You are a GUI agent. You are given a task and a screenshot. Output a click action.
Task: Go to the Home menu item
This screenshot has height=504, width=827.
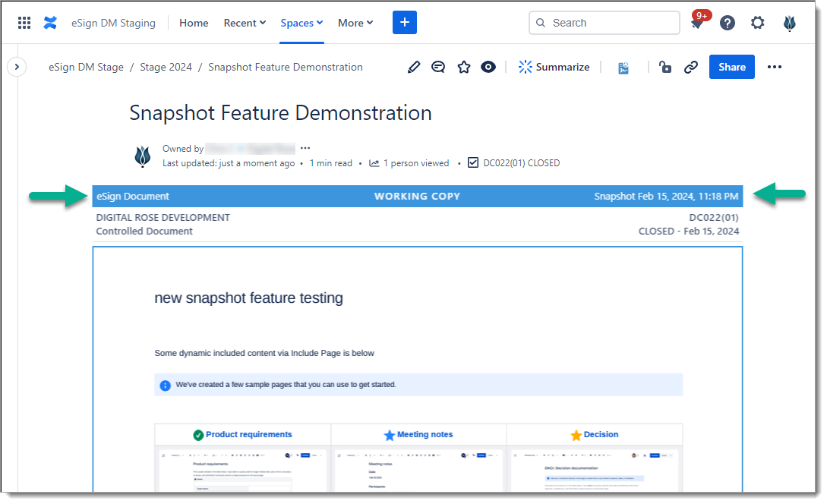click(x=194, y=23)
